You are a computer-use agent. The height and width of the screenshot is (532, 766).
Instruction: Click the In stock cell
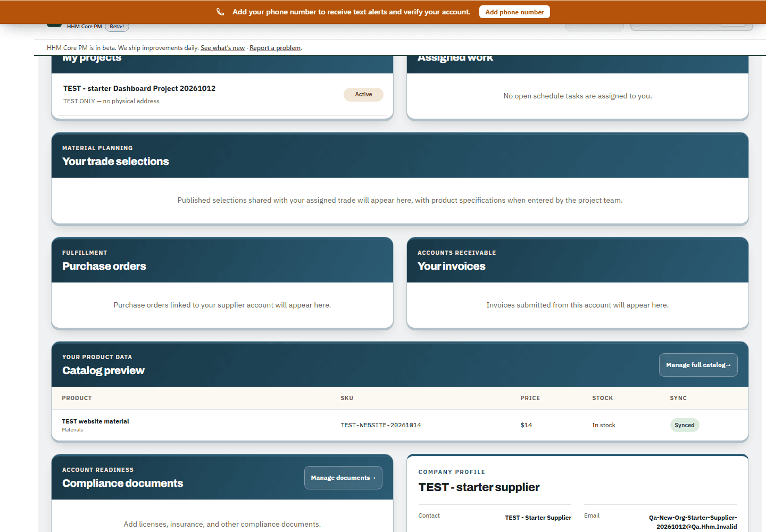604,425
